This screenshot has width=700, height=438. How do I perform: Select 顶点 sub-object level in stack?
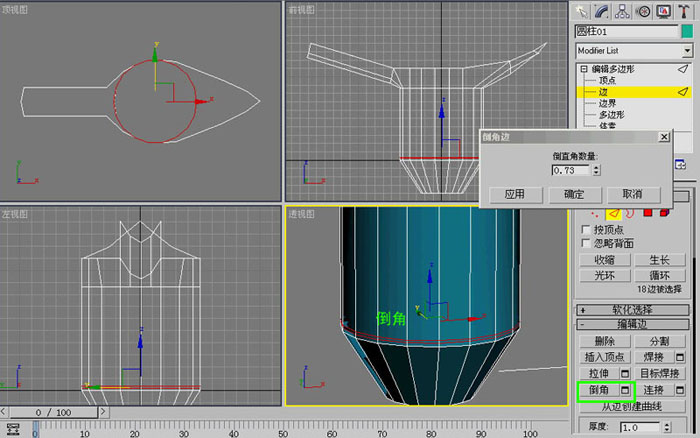(x=607, y=80)
